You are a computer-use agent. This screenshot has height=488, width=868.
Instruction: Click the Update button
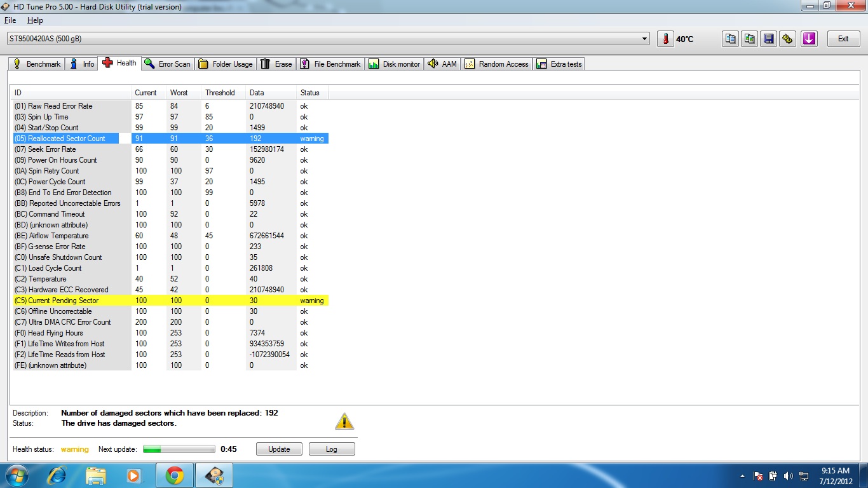click(279, 449)
